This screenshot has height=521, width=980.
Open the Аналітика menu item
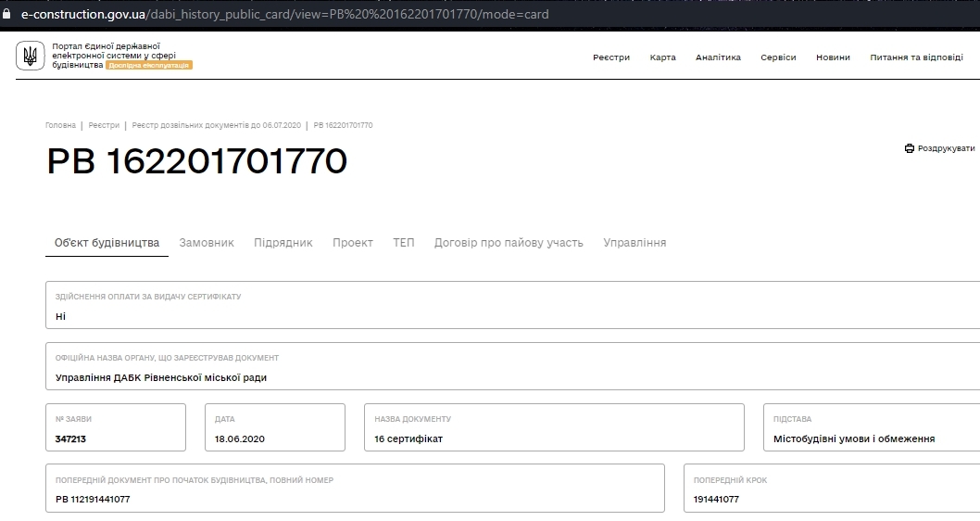point(718,57)
